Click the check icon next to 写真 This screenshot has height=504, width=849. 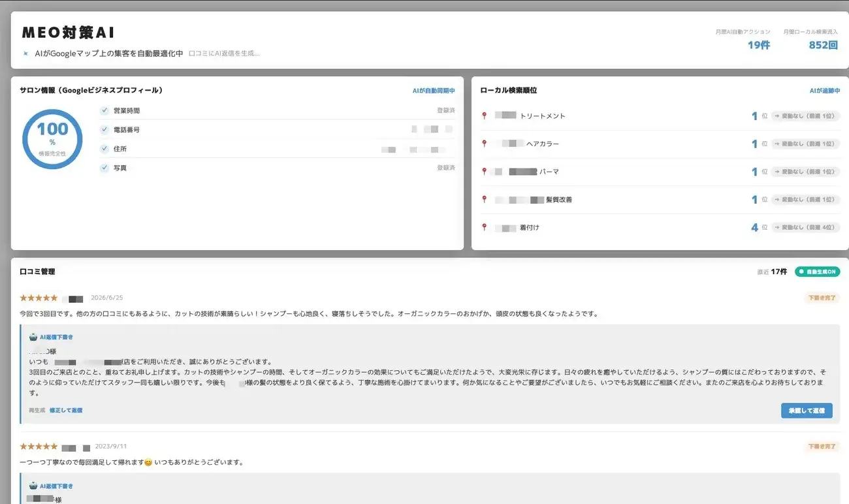104,168
